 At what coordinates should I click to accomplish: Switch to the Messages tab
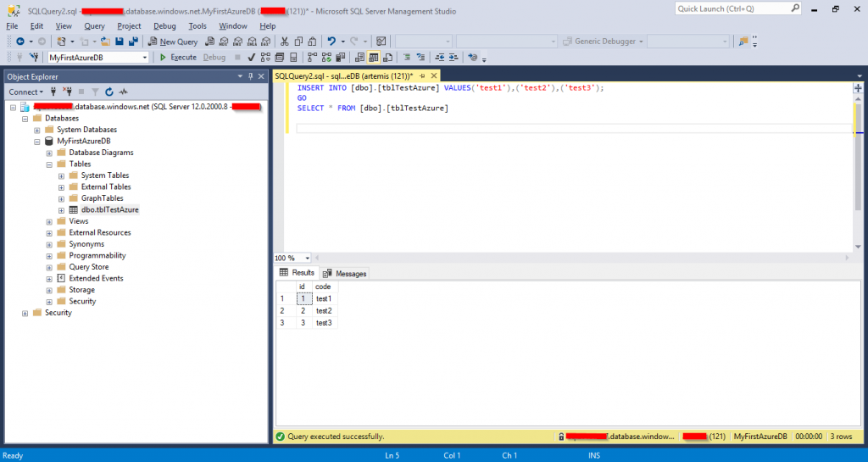(x=345, y=273)
